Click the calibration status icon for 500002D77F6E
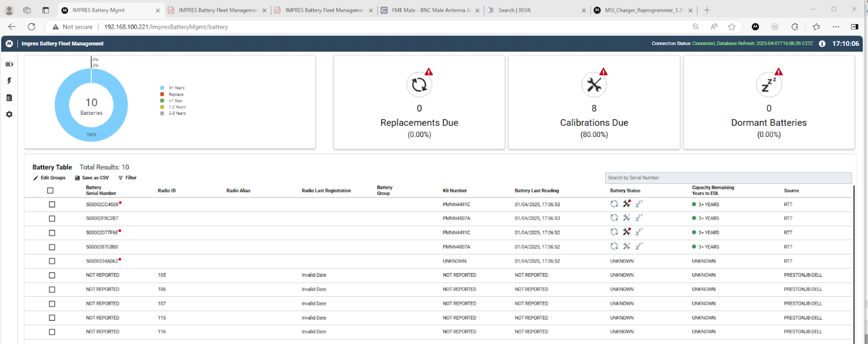Image resolution: width=868 pixels, height=344 pixels. click(x=627, y=232)
